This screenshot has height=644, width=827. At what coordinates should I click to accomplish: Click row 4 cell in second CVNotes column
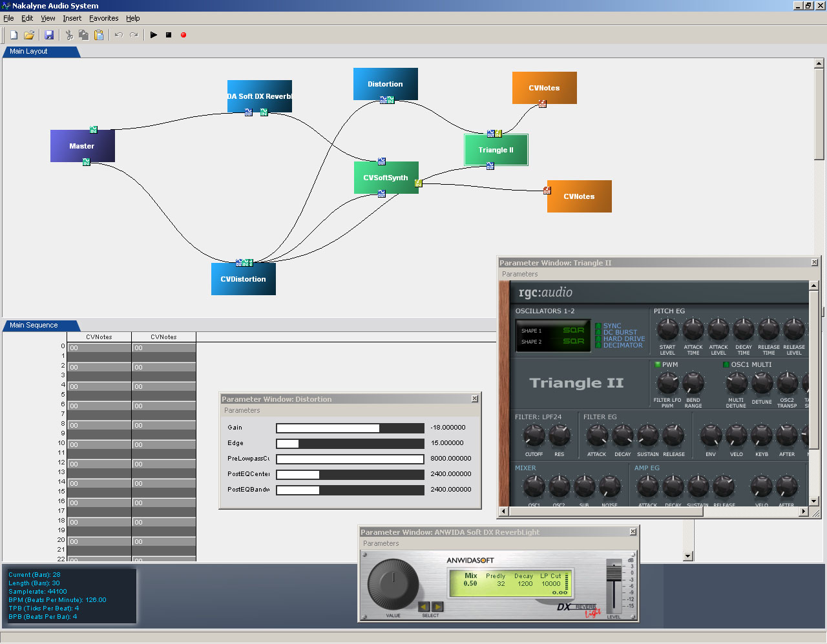click(164, 386)
